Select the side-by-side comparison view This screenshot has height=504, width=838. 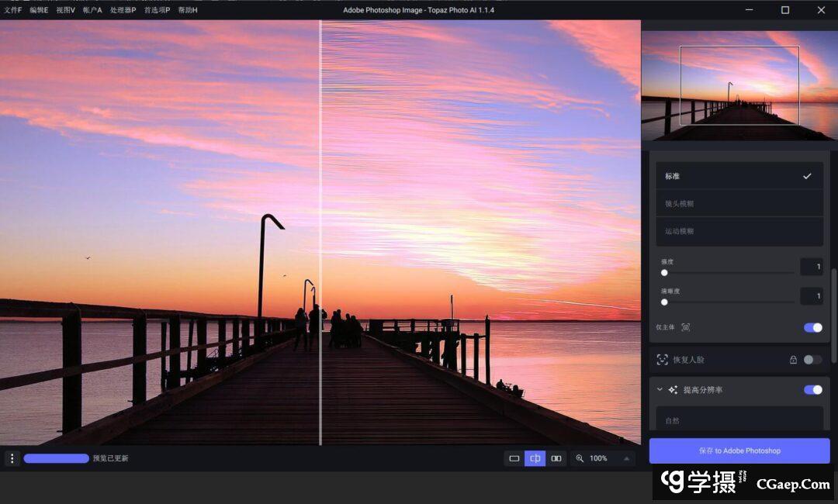coord(556,458)
